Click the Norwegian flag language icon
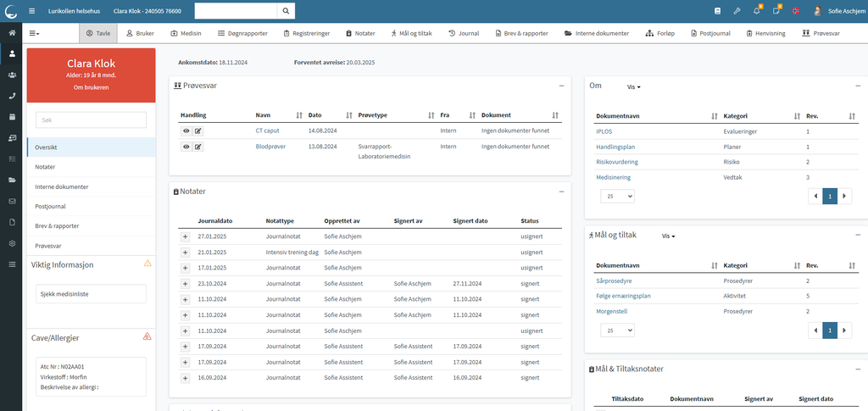Image resolution: width=868 pixels, height=411 pixels. [795, 11]
